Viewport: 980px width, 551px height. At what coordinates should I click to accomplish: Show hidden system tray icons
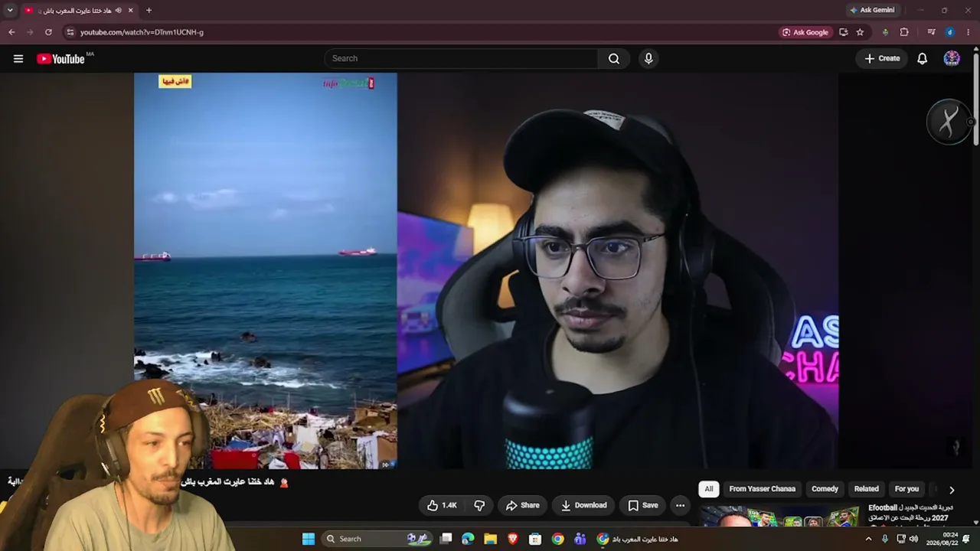[x=868, y=539]
